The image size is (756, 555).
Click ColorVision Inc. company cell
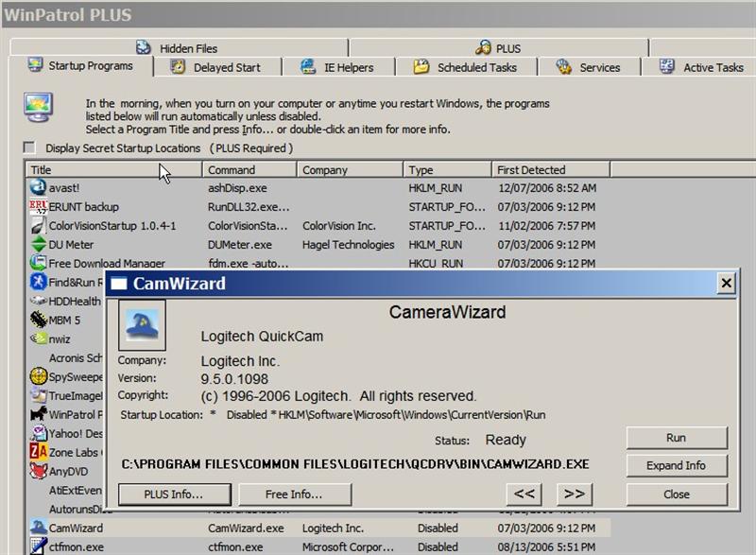point(339,226)
